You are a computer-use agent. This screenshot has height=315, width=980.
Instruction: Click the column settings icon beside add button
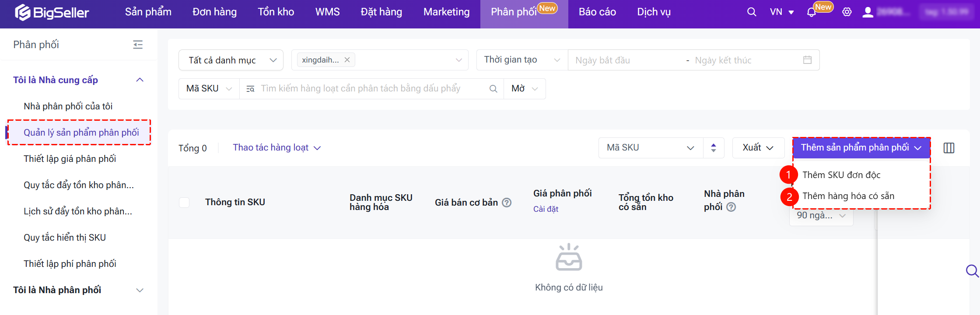pyautogui.click(x=949, y=148)
